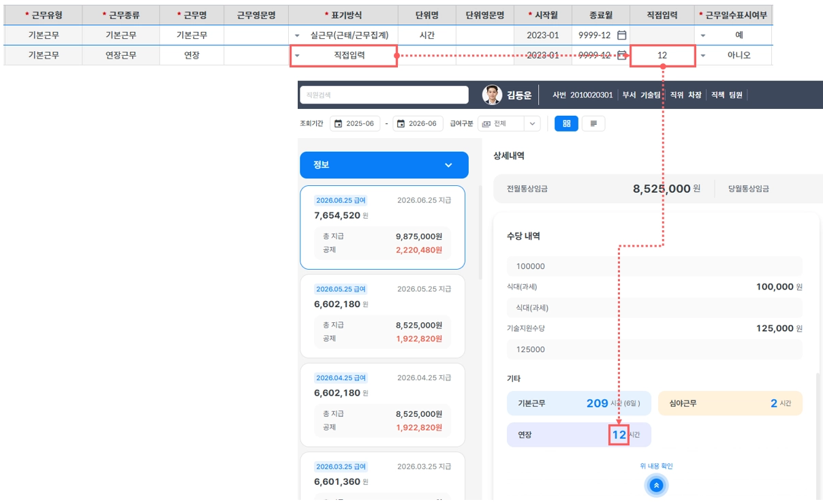This screenshot has width=823, height=504.
Task: Click the 위 내용 확인 link
Action: pos(656,467)
